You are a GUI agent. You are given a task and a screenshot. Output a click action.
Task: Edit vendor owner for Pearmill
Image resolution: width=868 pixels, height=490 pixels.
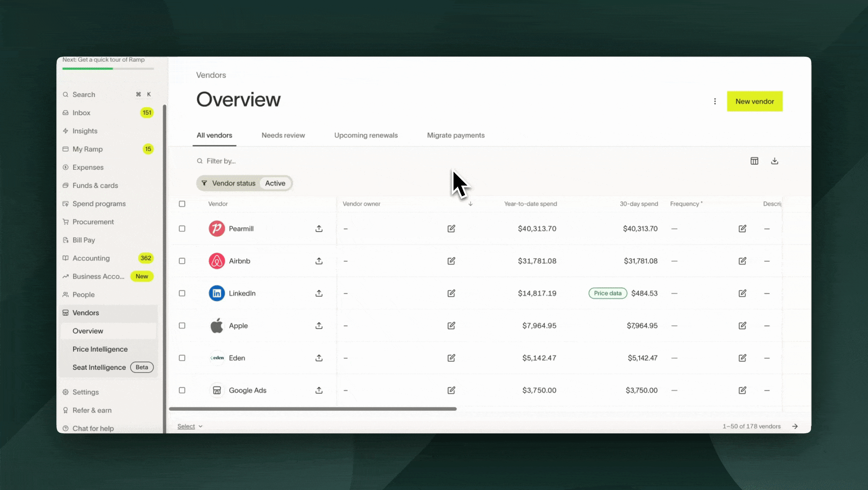coord(451,229)
